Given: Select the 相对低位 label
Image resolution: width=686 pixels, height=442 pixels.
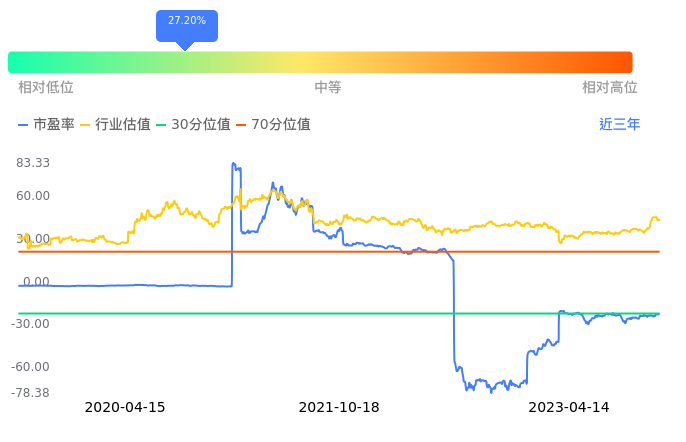Looking at the screenshot, I should point(46,87).
